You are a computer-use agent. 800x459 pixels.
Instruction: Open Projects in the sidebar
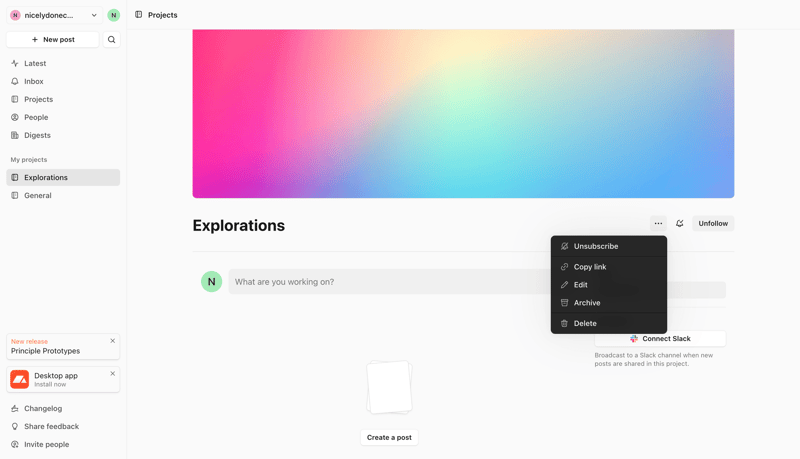coord(63,99)
